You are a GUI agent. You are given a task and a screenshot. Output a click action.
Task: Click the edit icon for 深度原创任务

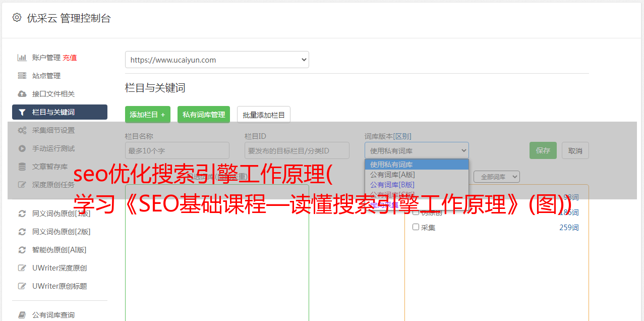(22, 185)
